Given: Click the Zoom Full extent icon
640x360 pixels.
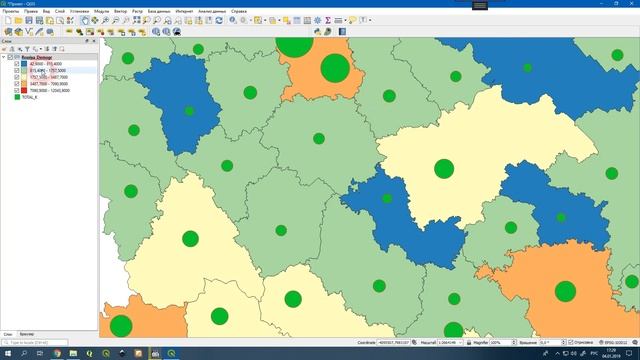Looking at the screenshot, I should tap(136, 20).
